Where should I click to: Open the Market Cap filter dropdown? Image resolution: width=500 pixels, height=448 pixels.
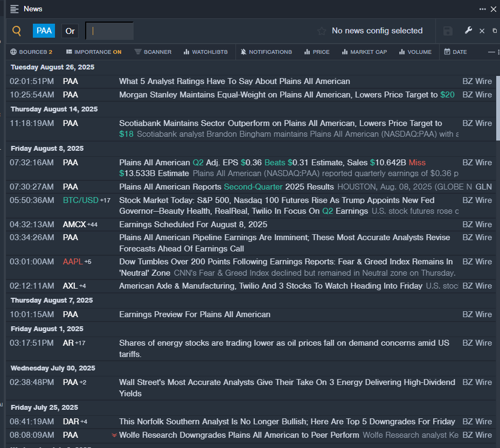[364, 52]
